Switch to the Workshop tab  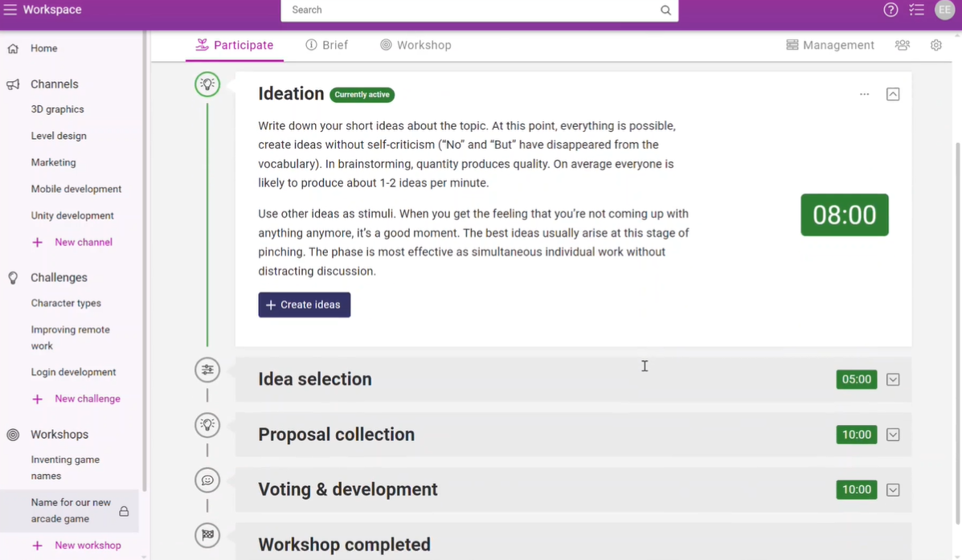coord(416,45)
